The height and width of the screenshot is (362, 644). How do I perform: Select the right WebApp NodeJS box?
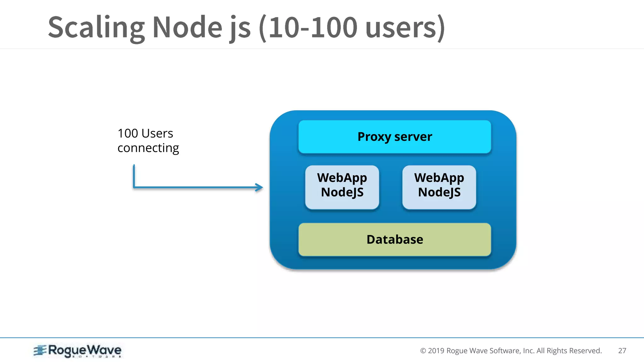pyautogui.click(x=439, y=187)
